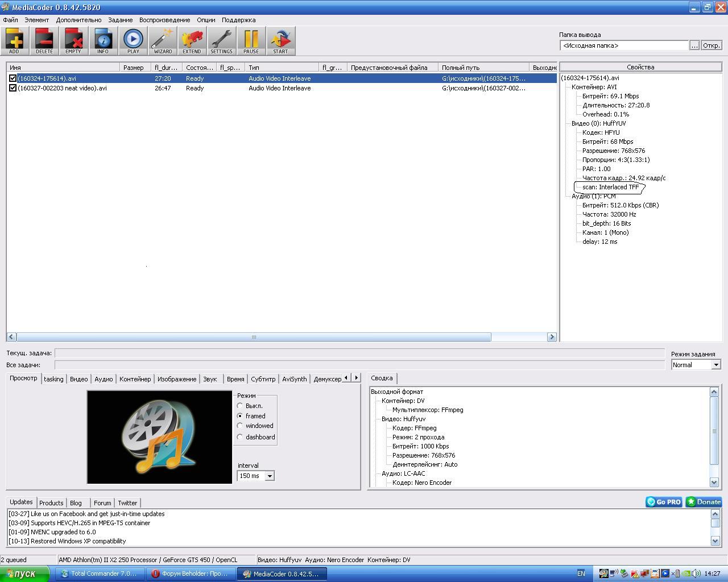Viewport: 728px width, 582px height.
Task: Click the ADD file toolbar icon
Action: [x=14, y=41]
